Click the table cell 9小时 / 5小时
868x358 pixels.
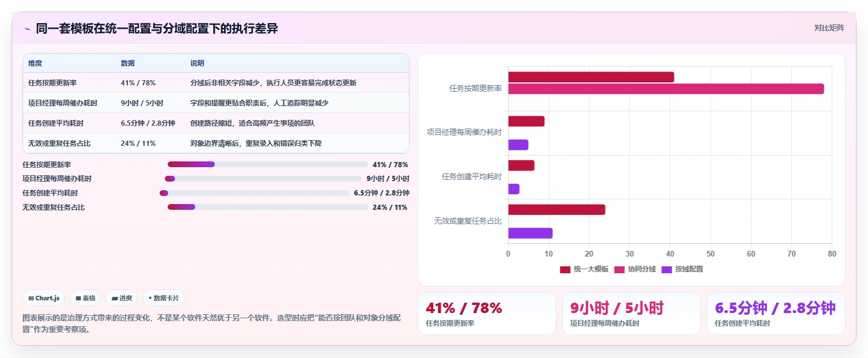click(x=142, y=103)
